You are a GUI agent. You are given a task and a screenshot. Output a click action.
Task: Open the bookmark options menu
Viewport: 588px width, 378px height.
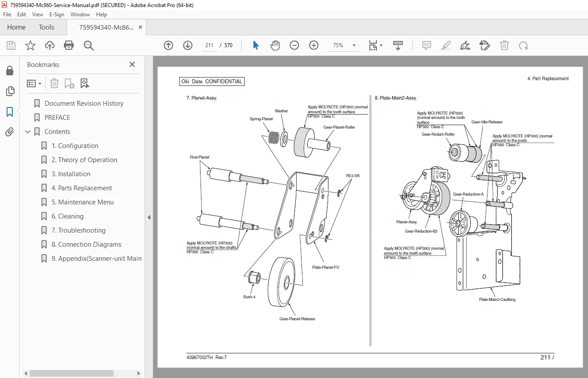34,83
